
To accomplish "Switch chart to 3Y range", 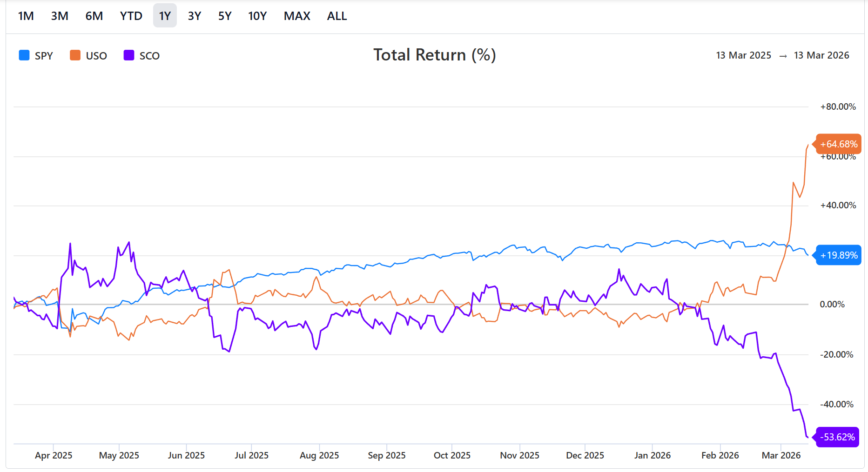I will (195, 16).
